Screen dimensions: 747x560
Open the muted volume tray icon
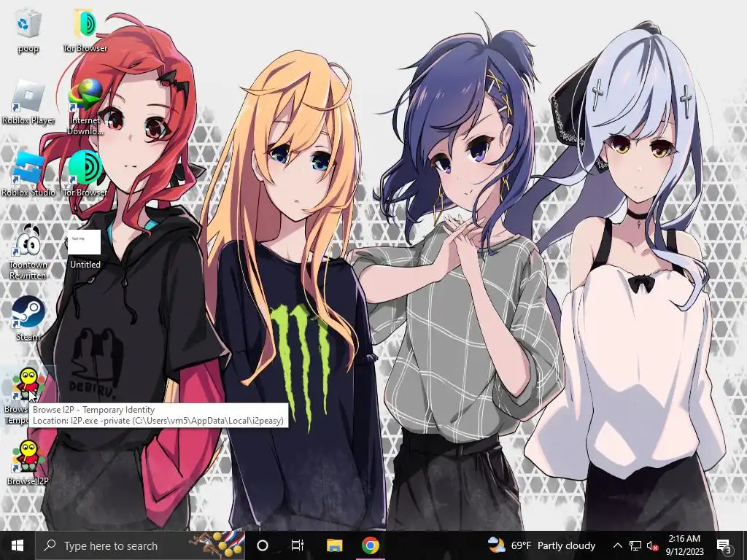[652, 545]
